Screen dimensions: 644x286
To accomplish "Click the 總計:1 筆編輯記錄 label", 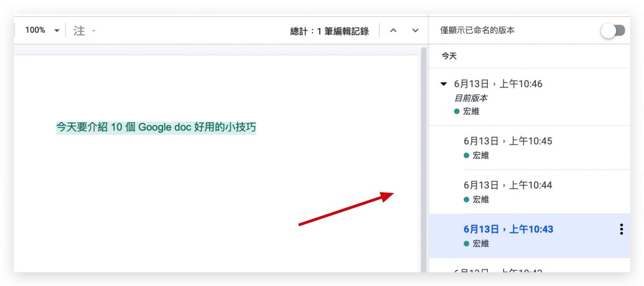I will click(x=330, y=31).
